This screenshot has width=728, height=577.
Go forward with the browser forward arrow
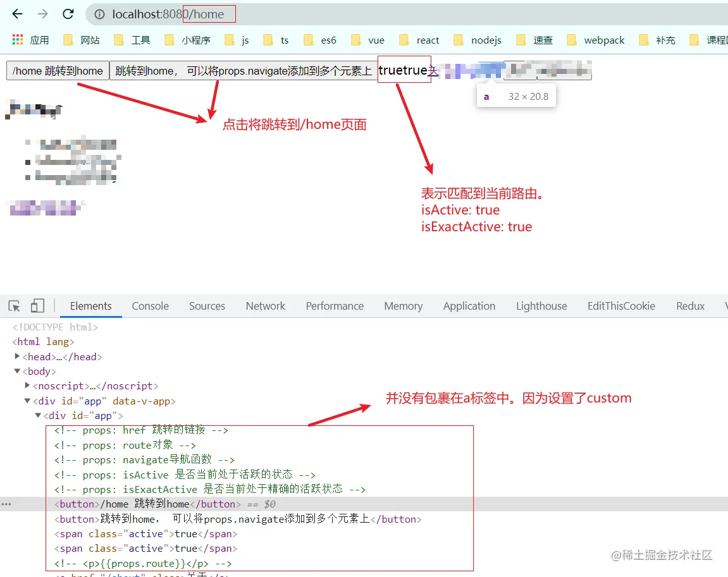43,14
